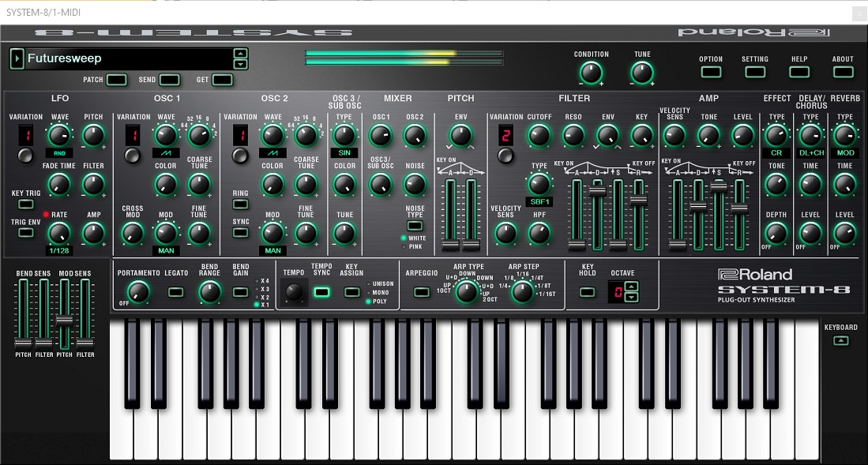Open the SETTING menu
This screenshot has width=868, height=465.
(754, 72)
